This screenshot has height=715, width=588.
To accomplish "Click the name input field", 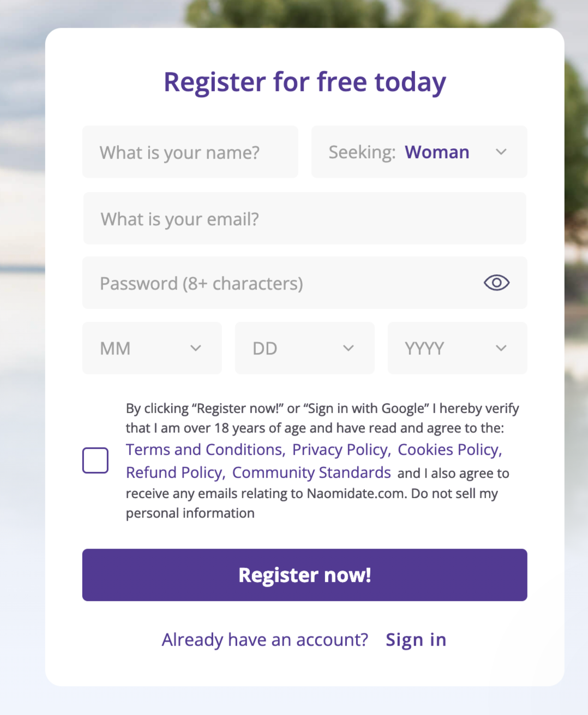I will (190, 152).
